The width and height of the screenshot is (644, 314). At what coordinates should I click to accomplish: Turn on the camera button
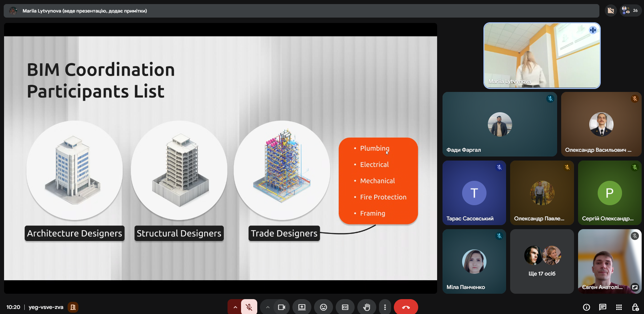(x=282, y=307)
